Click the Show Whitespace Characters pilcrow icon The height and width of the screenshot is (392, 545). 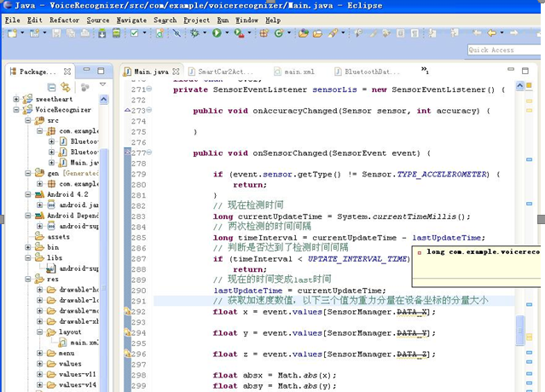tap(415, 33)
